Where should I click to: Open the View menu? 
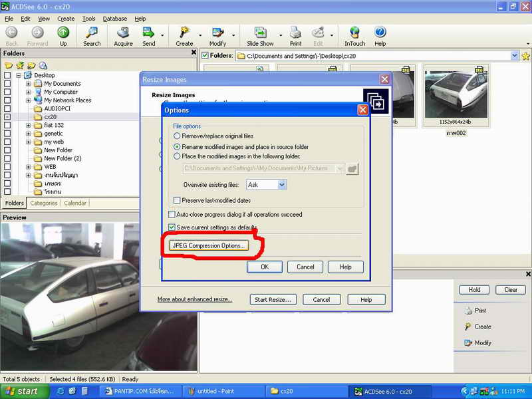tap(44, 19)
